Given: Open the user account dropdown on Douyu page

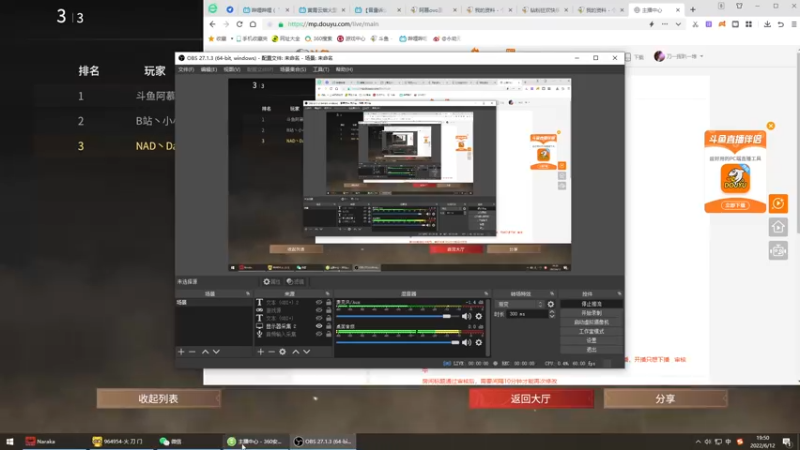Looking at the screenshot, I should 679,56.
